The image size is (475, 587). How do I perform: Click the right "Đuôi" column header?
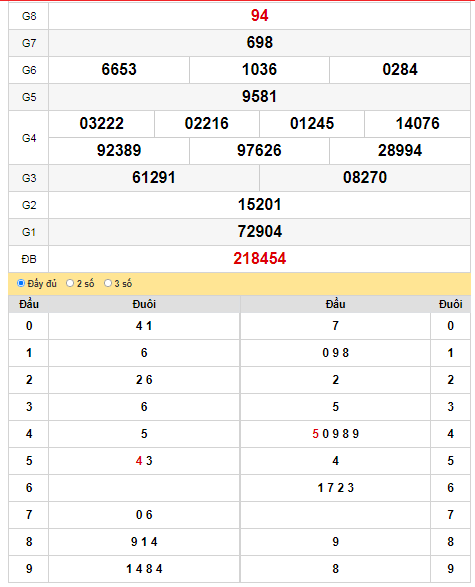pyautogui.click(x=450, y=304)
